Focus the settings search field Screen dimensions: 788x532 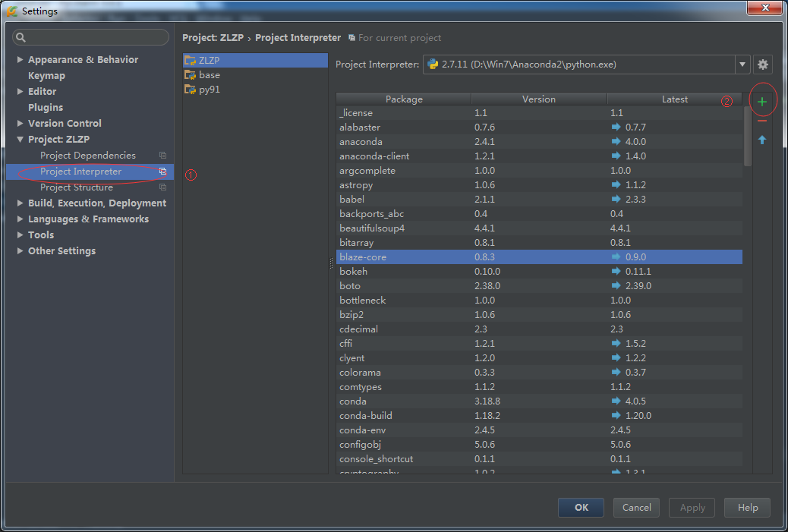point(90,37)
